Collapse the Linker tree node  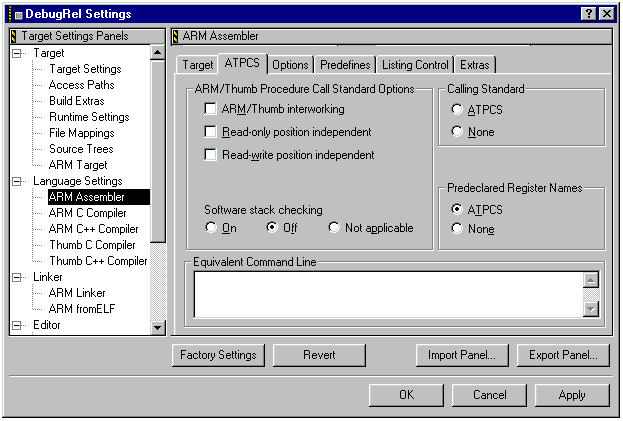[18, 277]
